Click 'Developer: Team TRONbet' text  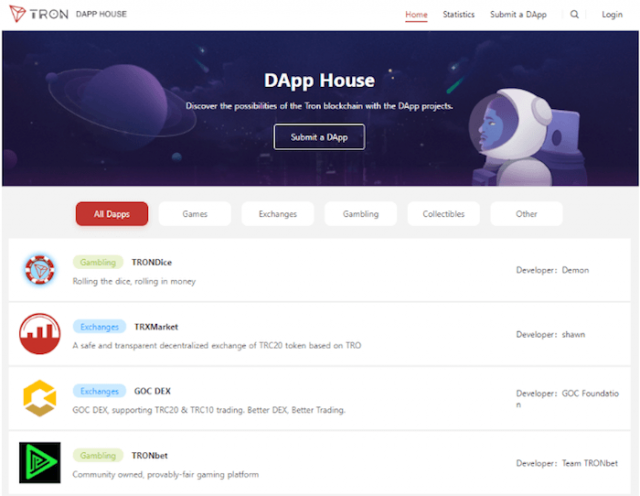(567, 463)
